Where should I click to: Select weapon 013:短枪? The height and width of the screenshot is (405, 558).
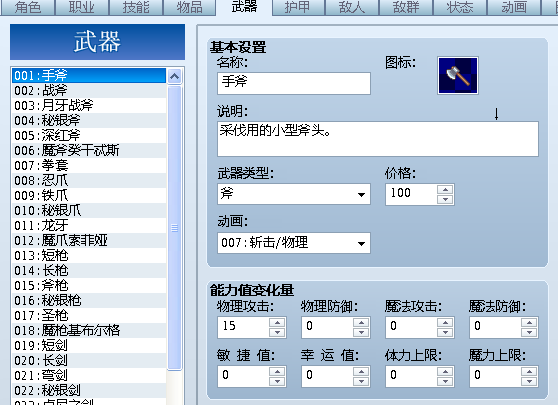(x=89, y=256)
